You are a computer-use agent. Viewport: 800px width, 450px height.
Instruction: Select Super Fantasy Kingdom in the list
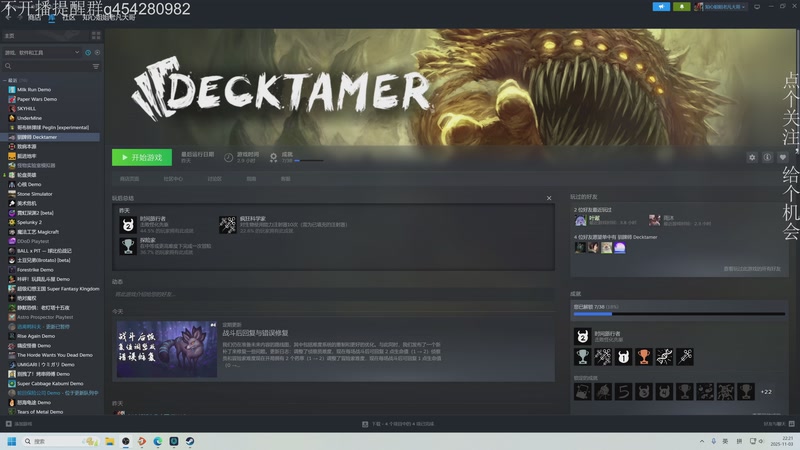point(58,289)
